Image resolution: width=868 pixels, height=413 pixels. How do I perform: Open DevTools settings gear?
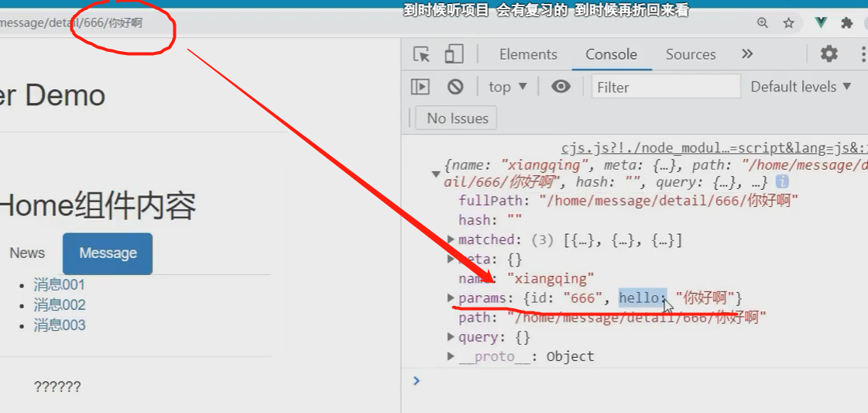click(x=829, y=53)
